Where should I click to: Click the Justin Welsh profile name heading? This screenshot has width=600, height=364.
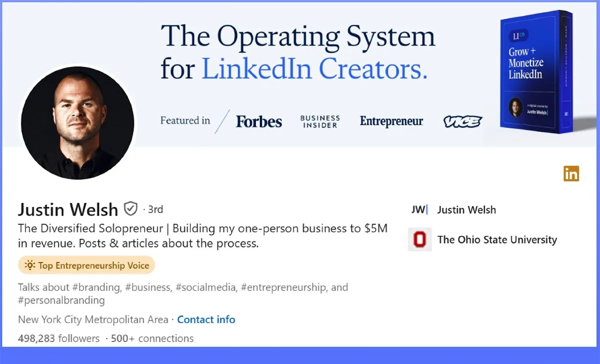pyautogui.click(x=68, y=209)
